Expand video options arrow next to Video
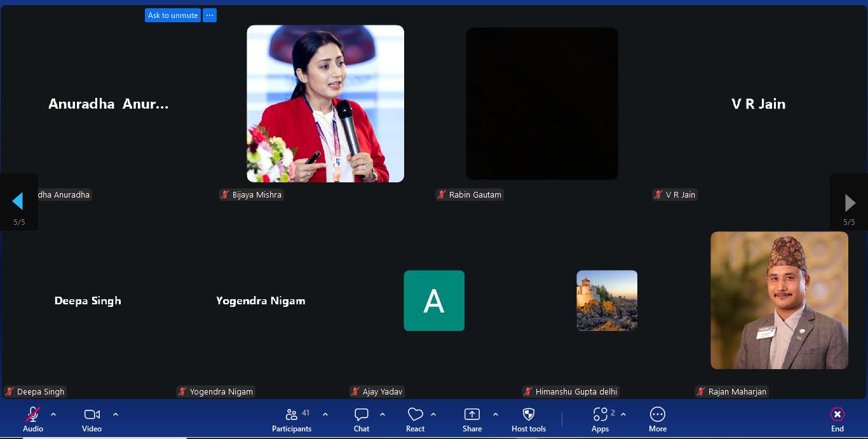Image resolution: width=868 pixels, height=439 pixels. point(116,414)
